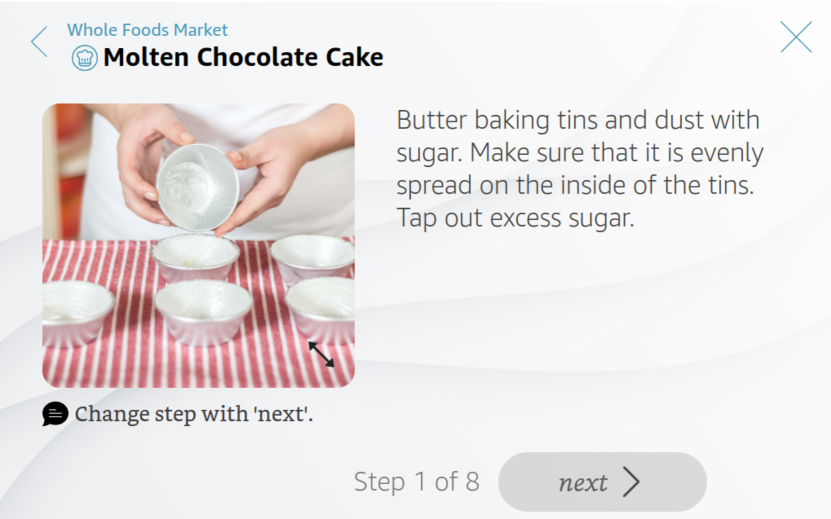This screenshot has height=519, width=831.
Task: Open the baking tins recipe photo
Action: tap(198, 245)
